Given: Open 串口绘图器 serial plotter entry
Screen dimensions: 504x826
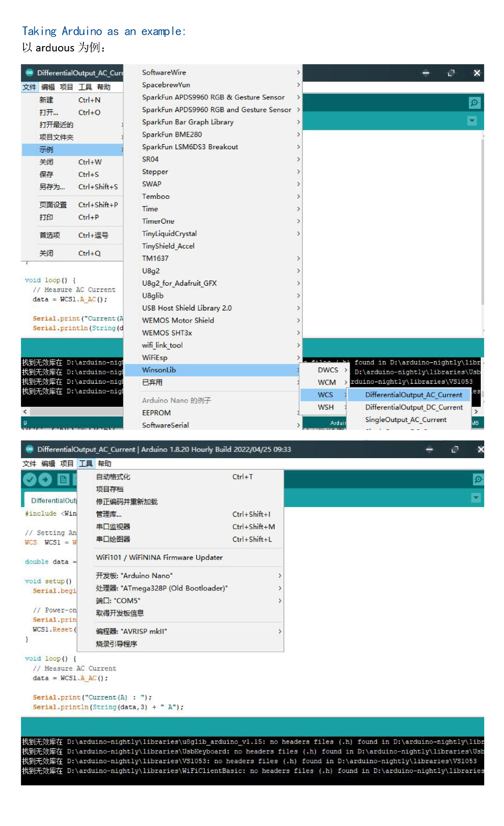Looking at the screenshot, I should click(180, 539).
